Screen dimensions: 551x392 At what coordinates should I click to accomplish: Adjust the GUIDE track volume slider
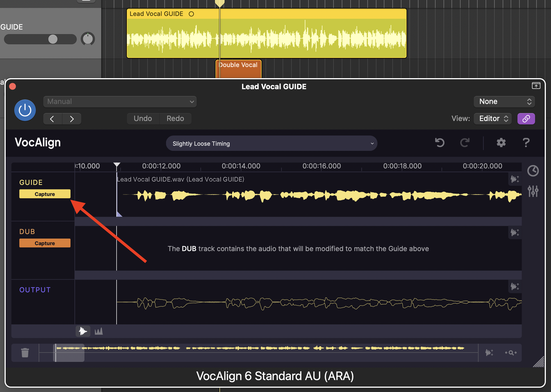click(53, 39)
